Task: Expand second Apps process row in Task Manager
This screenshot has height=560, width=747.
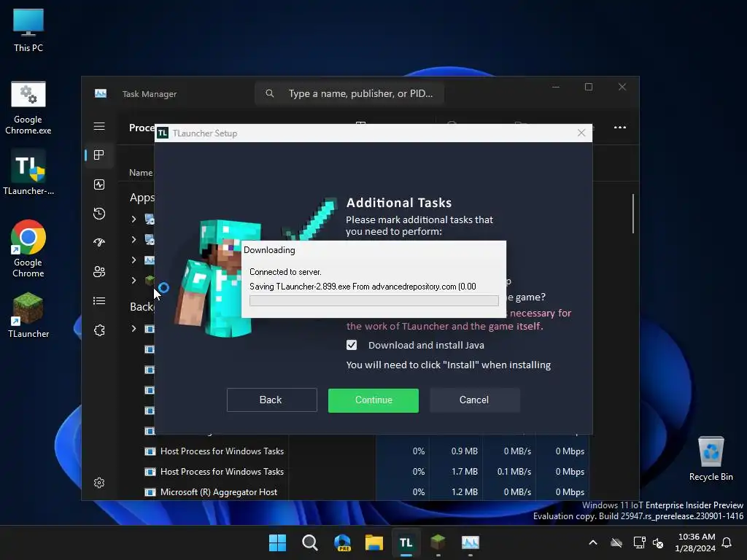Action: [134, 239]
